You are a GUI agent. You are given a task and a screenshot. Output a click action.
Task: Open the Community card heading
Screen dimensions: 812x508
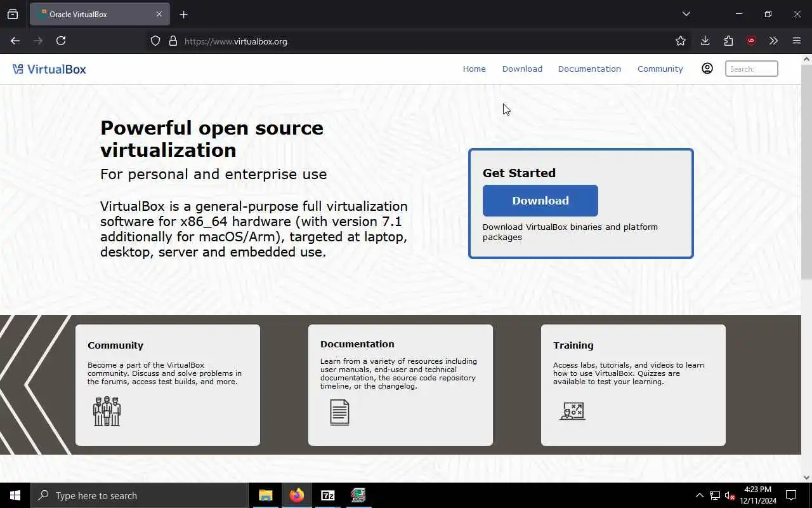(x=115, y=345)
